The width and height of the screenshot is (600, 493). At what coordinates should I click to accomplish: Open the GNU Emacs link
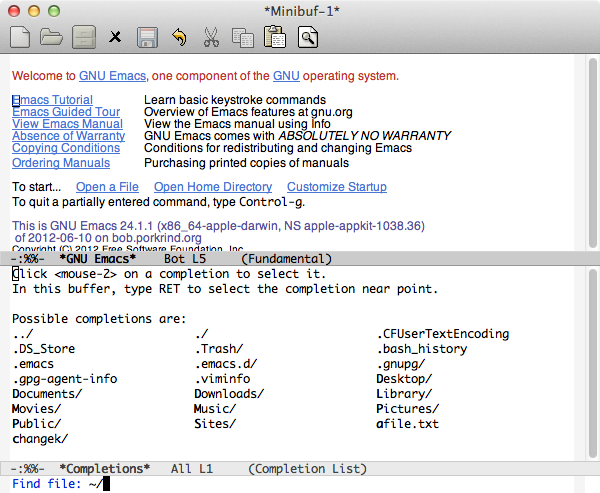(x=112, y=76)
